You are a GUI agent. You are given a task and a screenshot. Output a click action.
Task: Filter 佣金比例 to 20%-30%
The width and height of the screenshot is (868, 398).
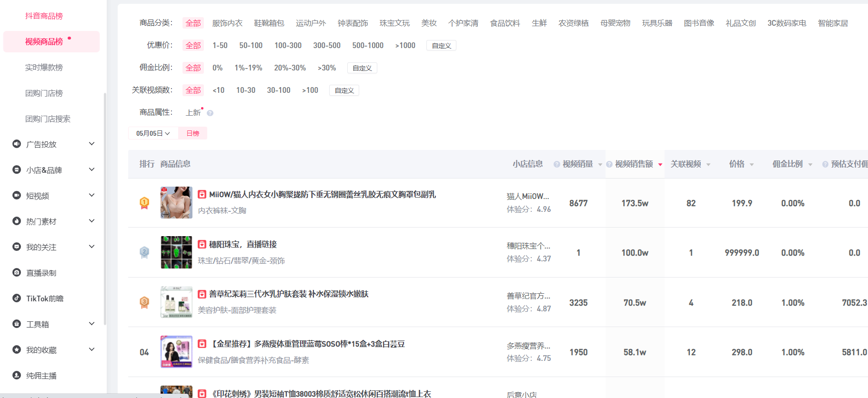click(x=290, y=68)
